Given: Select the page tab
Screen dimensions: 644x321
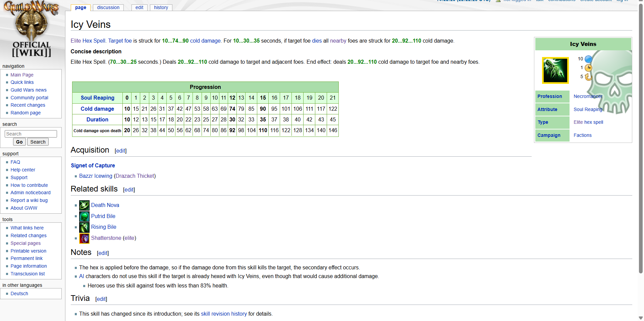Looking at the screenshot, I should [x=80, y=7].
